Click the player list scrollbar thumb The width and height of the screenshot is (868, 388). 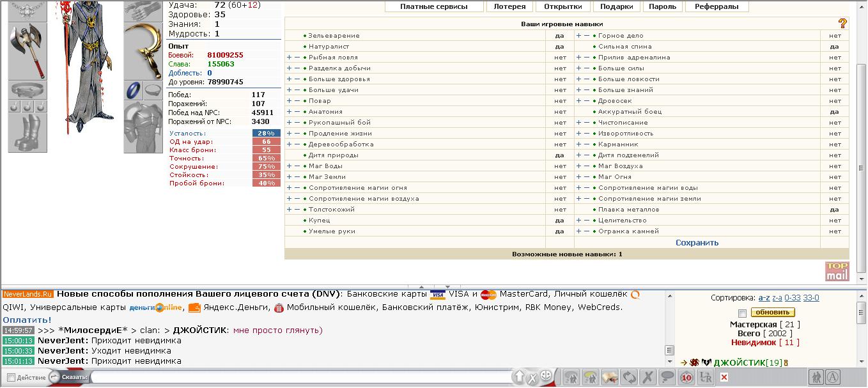click(x=862, y=313)
